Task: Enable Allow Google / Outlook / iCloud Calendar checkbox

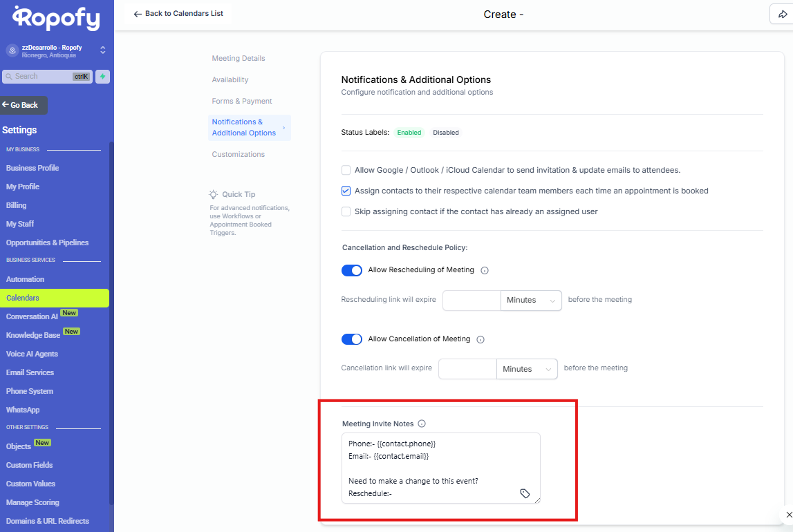Action: click(x=346, y=170)
